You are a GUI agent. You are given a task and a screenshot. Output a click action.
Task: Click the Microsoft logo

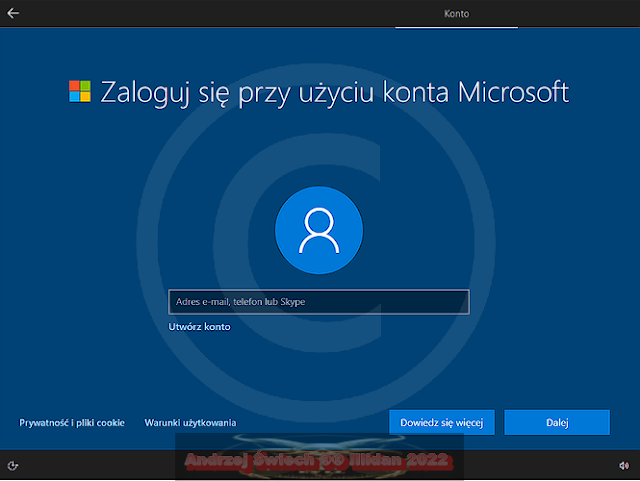[x=80, y=91]
